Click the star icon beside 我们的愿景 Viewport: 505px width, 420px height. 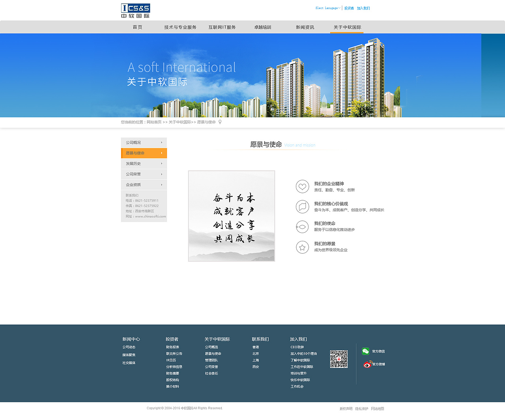[302, 247]
